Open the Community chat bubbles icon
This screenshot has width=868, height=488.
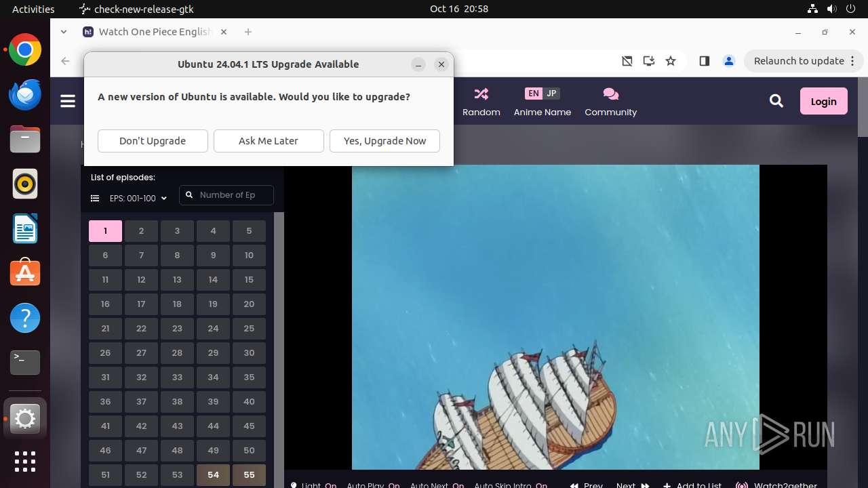tap(610, 94)
